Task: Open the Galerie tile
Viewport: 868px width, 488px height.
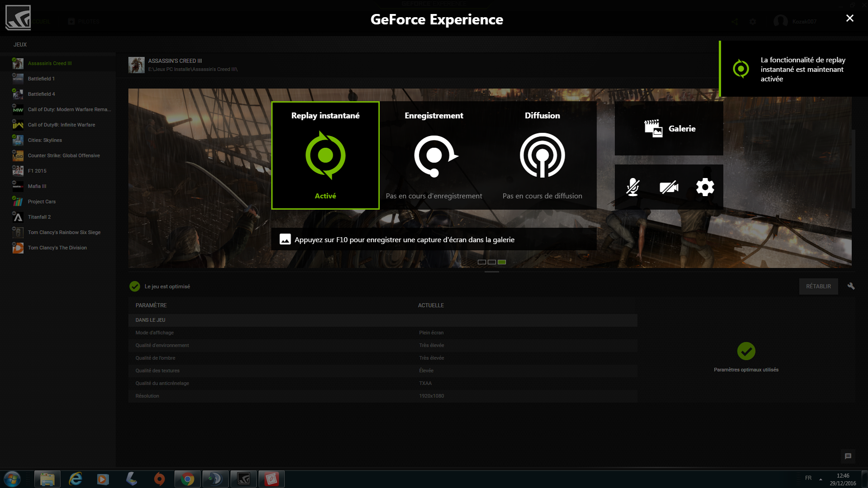Action: pyautogui.click(x=669, y=128)
